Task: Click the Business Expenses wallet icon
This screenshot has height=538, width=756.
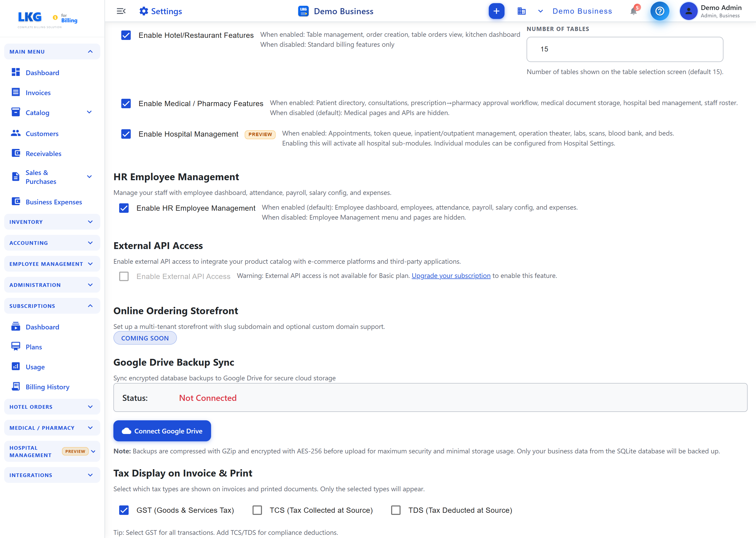Action: pos(15,201)
